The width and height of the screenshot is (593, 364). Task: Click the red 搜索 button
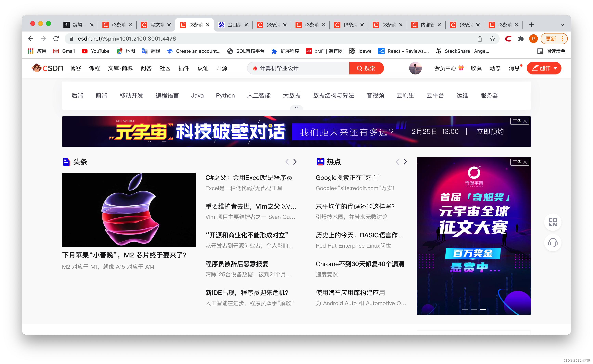tap(366, 68)
